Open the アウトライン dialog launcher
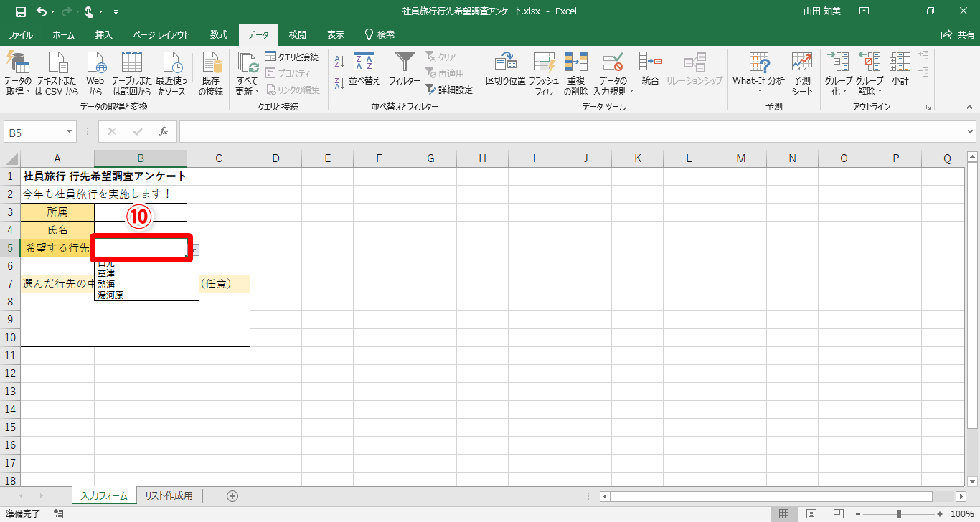This screenshot has width=980, height=522. (928, 107)
